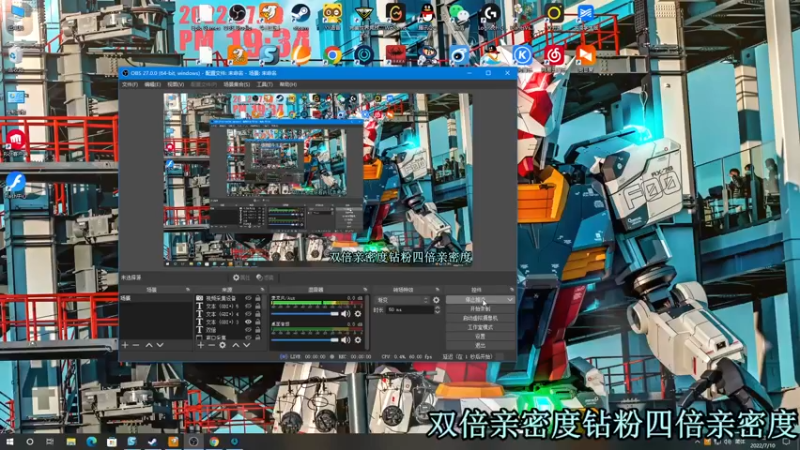Adjust the mic/Aux volume slider
The image size is (800, 450).
click(x=305, y=314)
